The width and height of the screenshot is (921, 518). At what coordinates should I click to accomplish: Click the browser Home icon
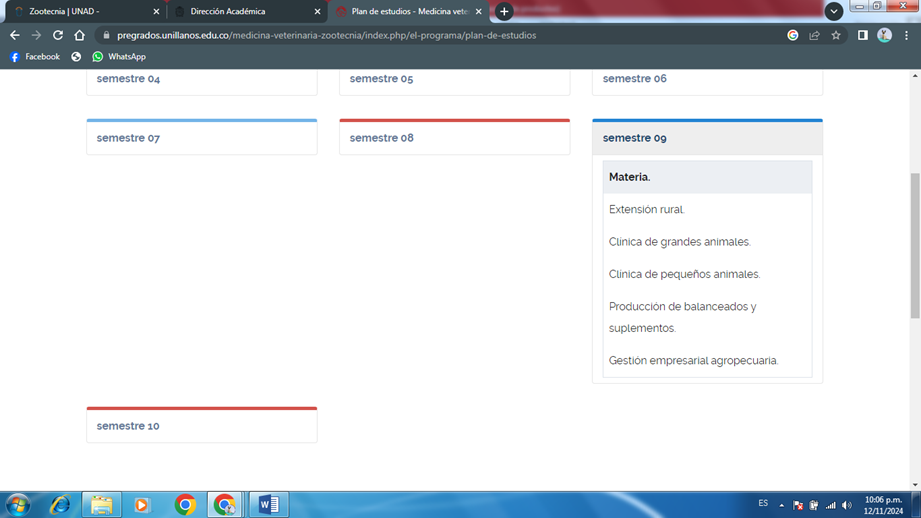point(80,35)
